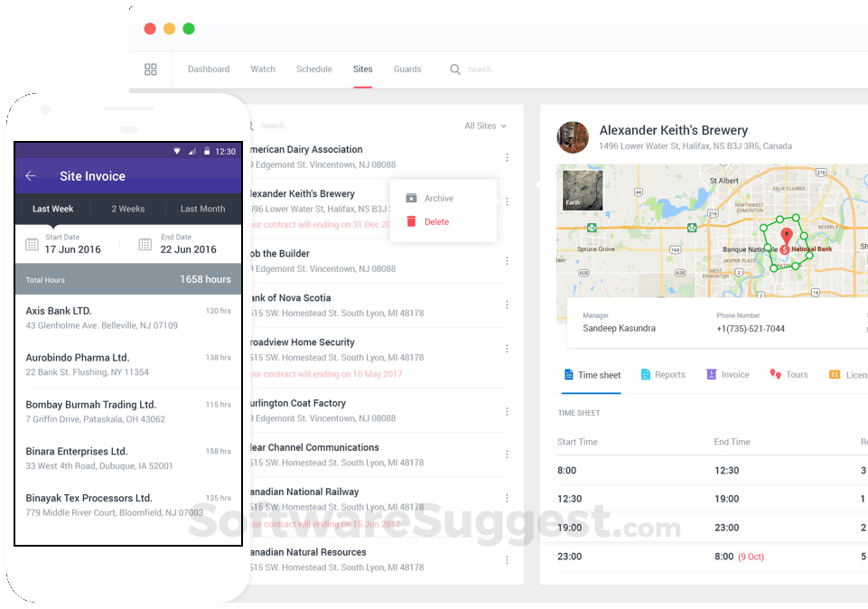Tap the back arrow on Site Invoice screen
The height and width of the screenshot is (609, 868).
[x=30, y=175]
